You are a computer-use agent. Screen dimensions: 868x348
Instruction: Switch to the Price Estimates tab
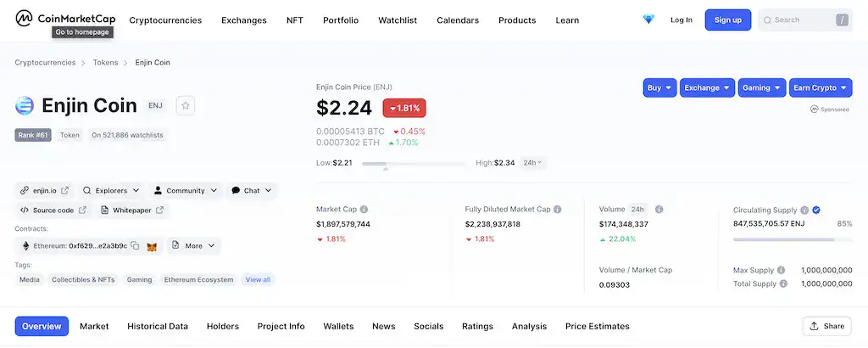[598, 327]
